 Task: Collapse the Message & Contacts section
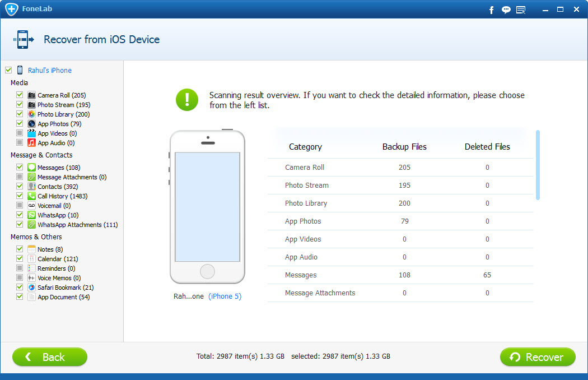coord(41,155)
